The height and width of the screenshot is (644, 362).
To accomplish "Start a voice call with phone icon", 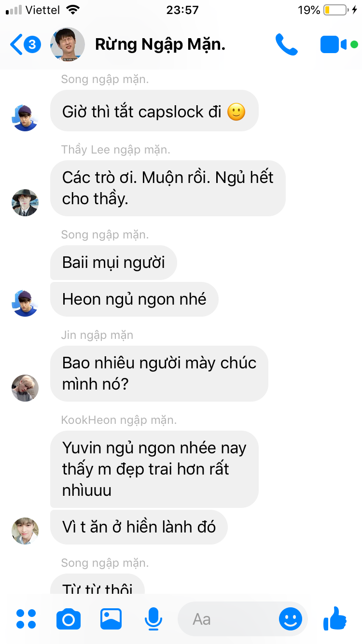I will (287, 44).
